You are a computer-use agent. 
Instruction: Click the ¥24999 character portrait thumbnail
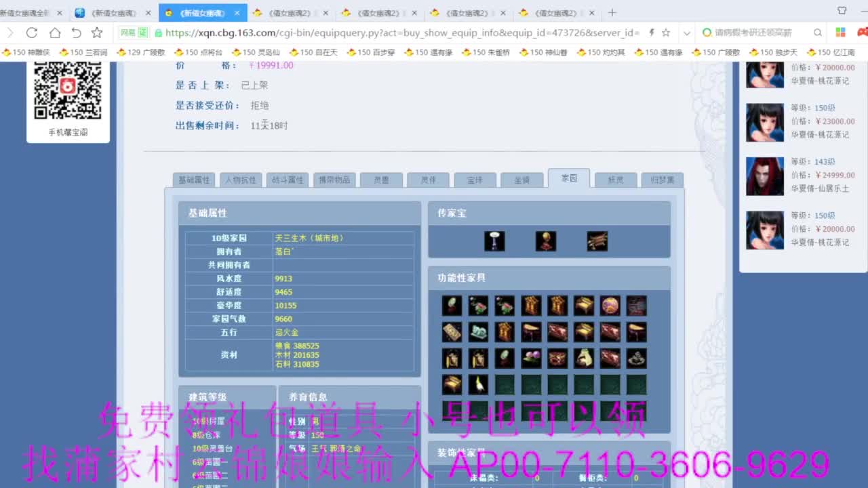coord(764,176)
